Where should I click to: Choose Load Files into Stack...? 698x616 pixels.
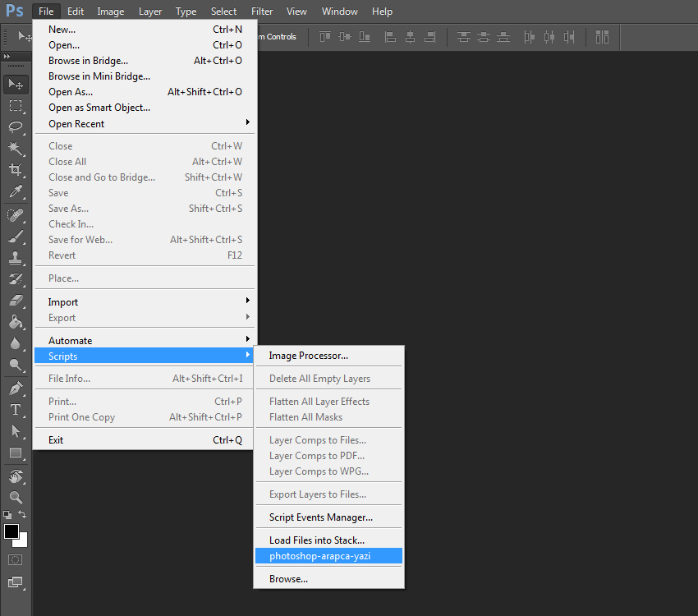tap(328, 540)
